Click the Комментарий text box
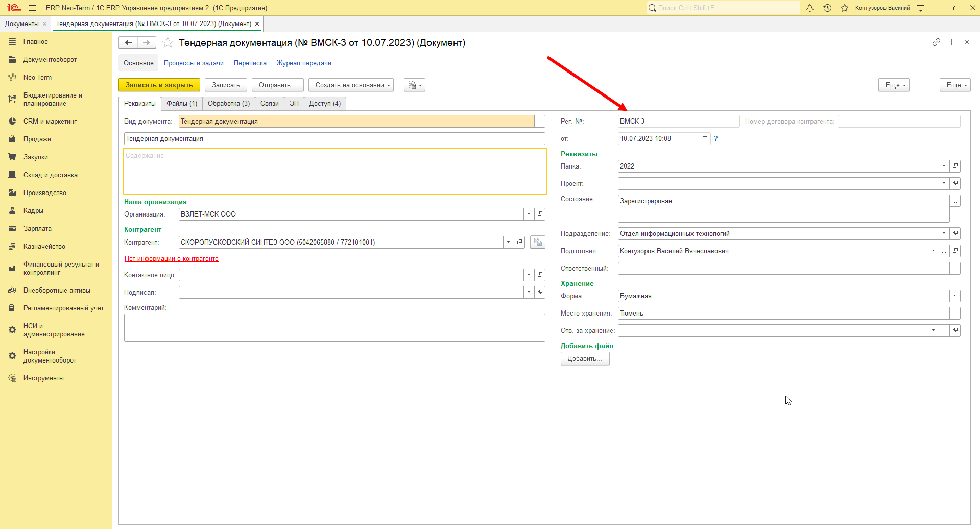 click(334, 327)
